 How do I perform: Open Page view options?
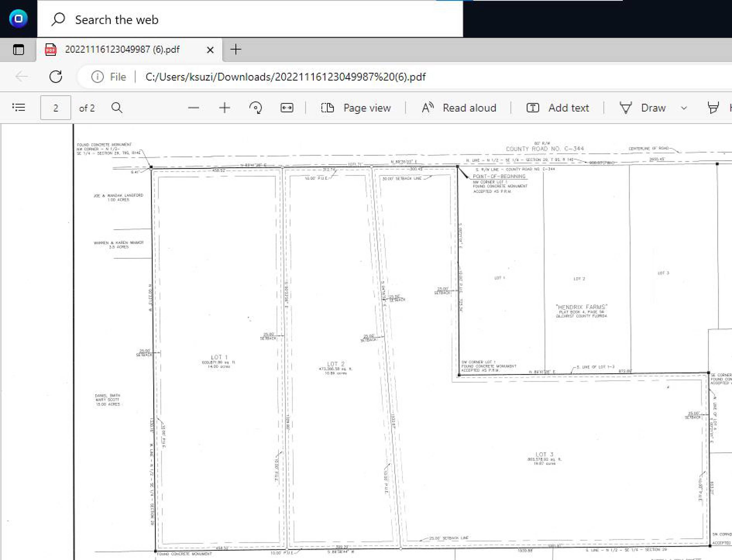(x=356, y=108)
